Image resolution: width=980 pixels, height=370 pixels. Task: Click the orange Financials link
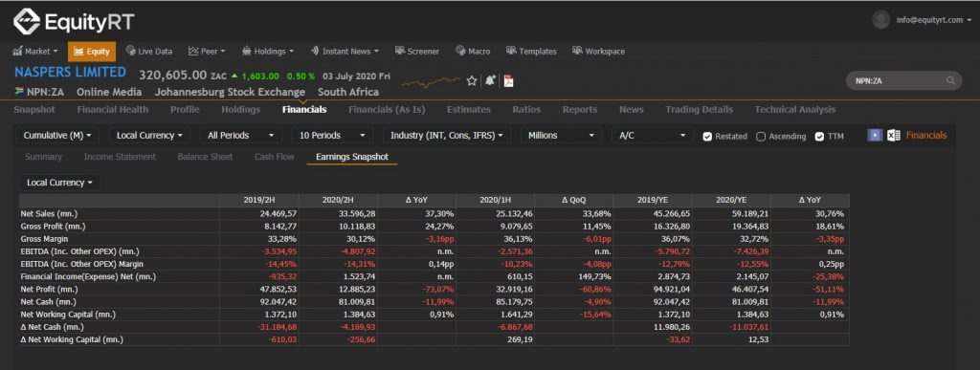926,136
